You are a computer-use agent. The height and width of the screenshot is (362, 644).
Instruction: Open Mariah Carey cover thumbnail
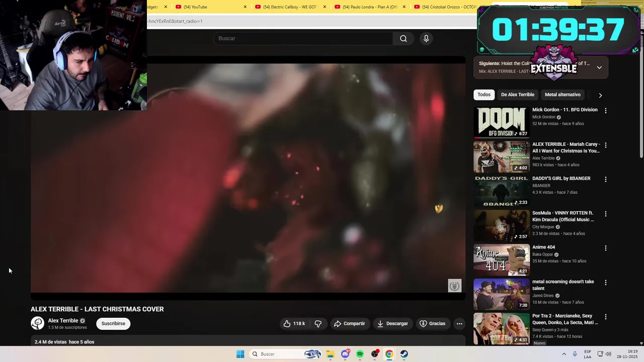tap(502, 156)
